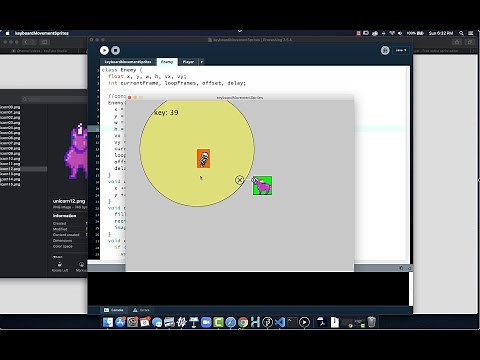The width and height of the screenshot is (480, 360).
Task: Click the clock Sun 6:32 PM
Action: click(x=441, y=33)
